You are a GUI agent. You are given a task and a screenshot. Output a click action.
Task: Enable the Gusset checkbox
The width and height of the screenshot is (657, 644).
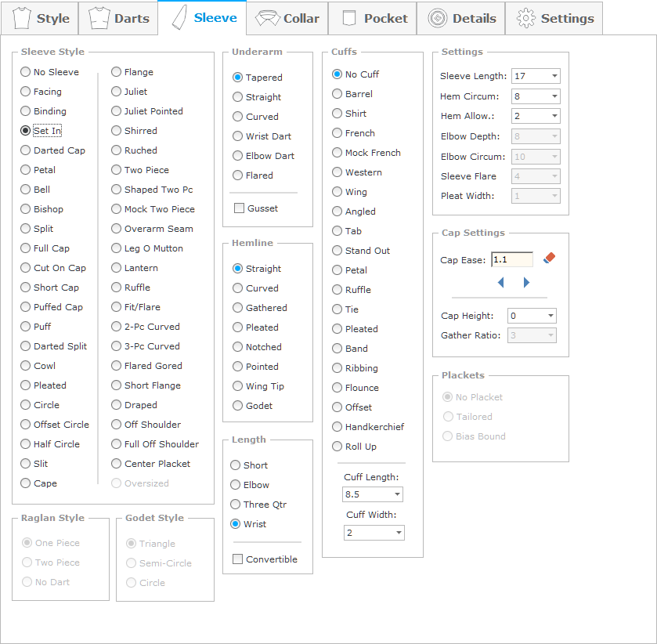239,208
